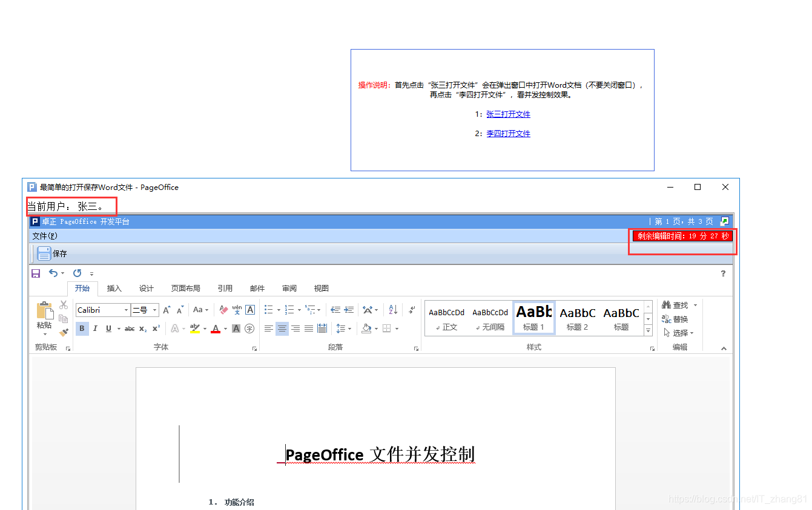Switch to the 页面布局 ribbon tab

186,289
